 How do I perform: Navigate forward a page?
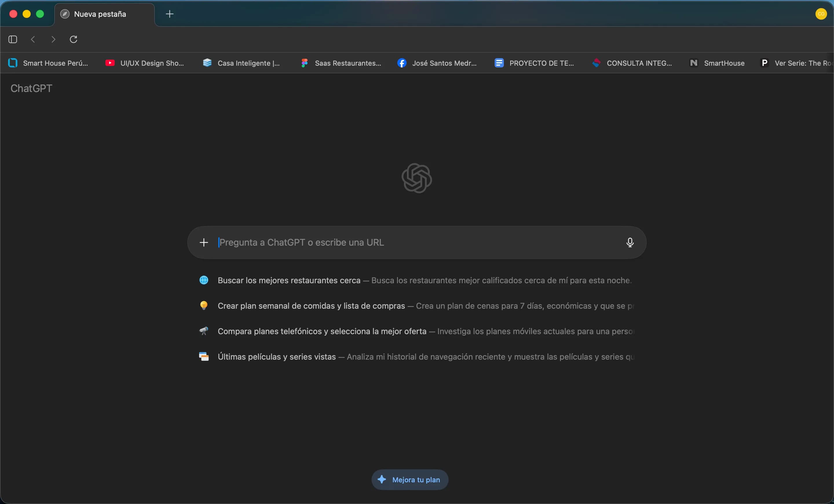53,40
